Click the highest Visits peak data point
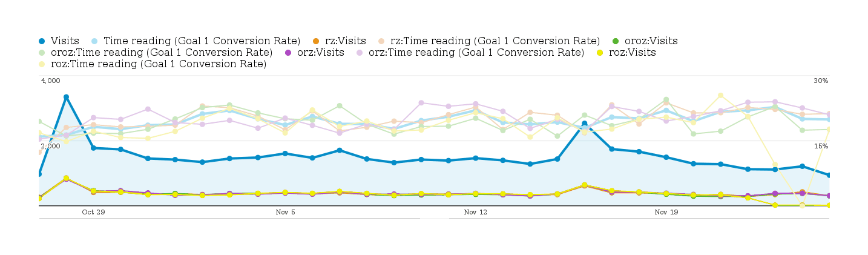868x255 pixels. (66, 97)
